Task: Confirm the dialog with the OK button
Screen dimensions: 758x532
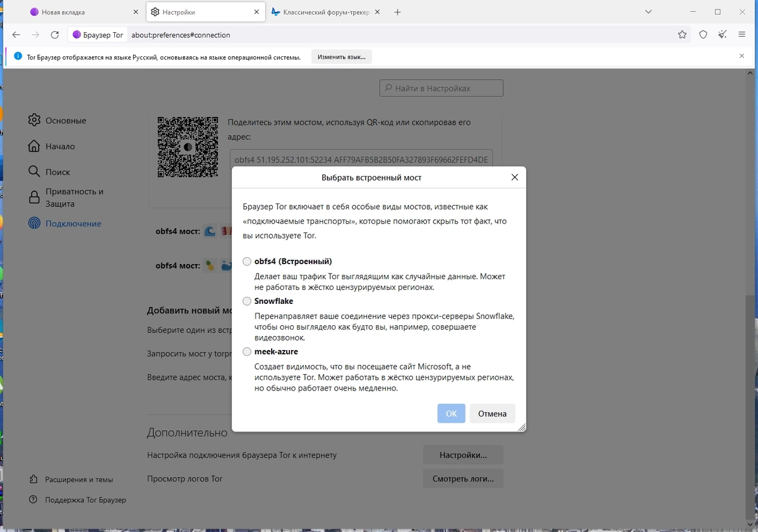Action: click(451, 413)
